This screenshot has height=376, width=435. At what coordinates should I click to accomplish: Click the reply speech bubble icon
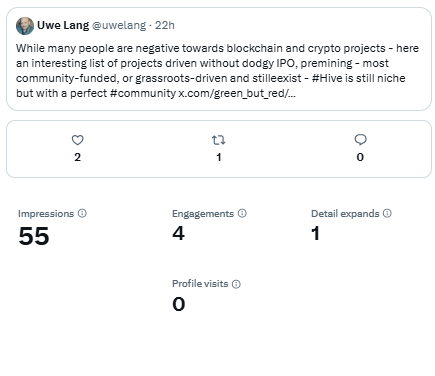click(x=360, y=140)
